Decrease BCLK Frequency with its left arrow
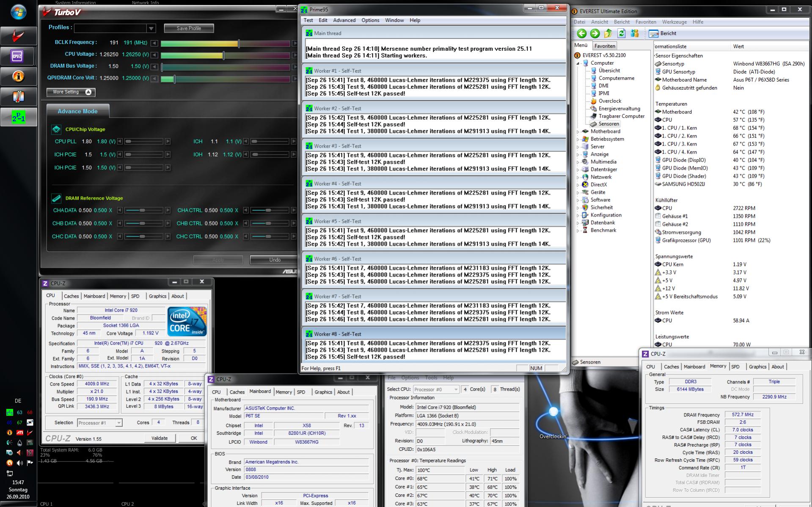Viewport: 812px width, 507px height. [154, 43]
